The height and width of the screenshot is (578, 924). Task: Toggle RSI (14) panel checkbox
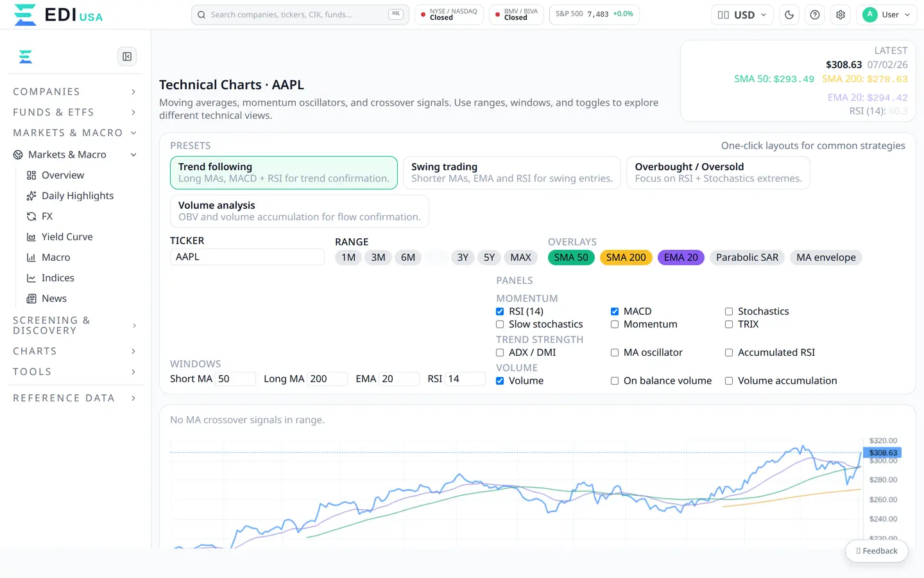(500, 311)
